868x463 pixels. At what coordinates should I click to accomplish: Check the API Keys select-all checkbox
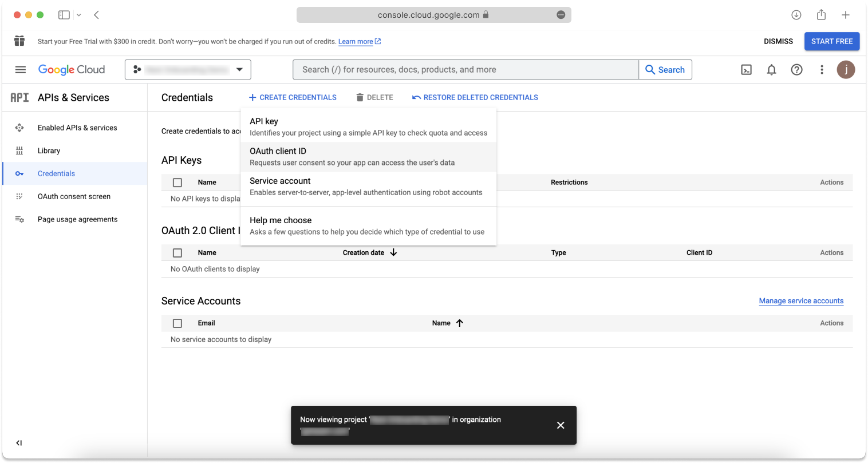coord(177,182)
